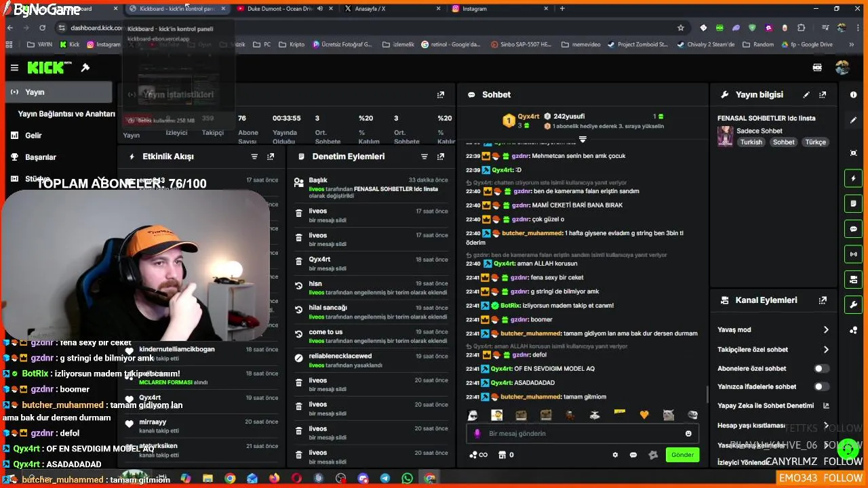The image size is (868, 488).
Task: Open the YAYIN bookmarks folder
Action: 40,44
